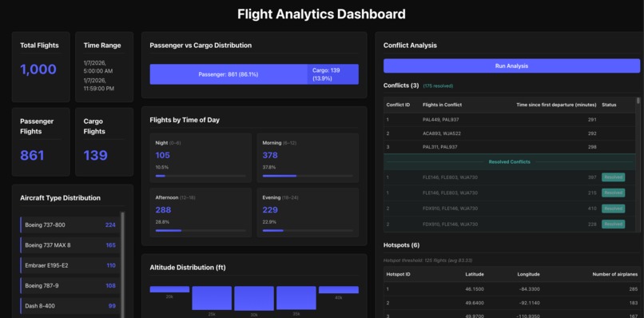Select conflict row PAL311, PAL937
644x318 pixels.
(x=510, y=147)
